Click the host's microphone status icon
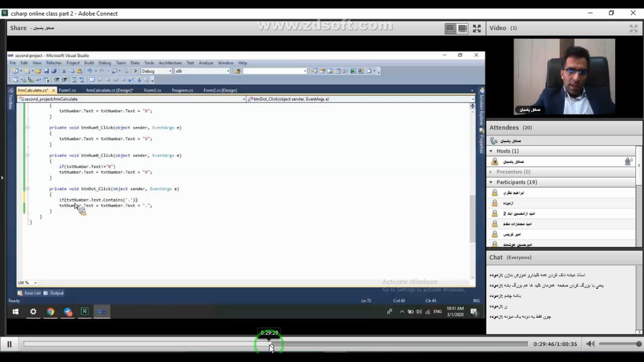The height and width of the screenshot is (362, 644). point(628,162)
